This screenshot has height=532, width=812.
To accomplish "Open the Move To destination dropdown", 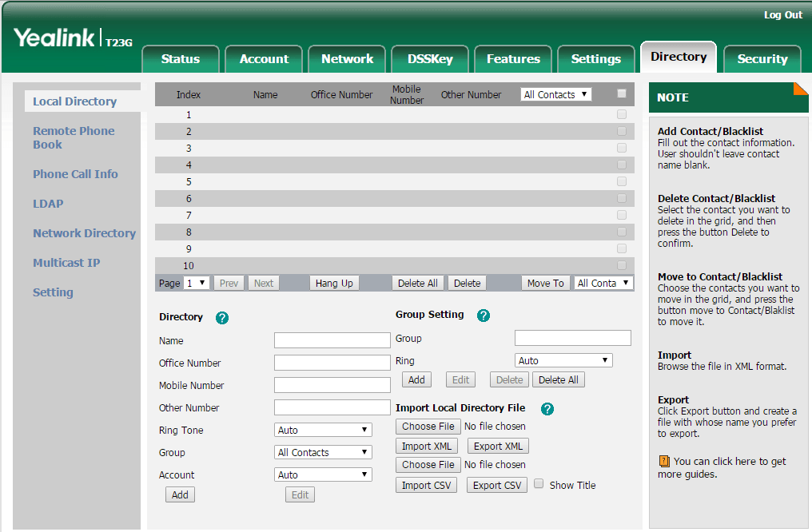I will 603,283.
